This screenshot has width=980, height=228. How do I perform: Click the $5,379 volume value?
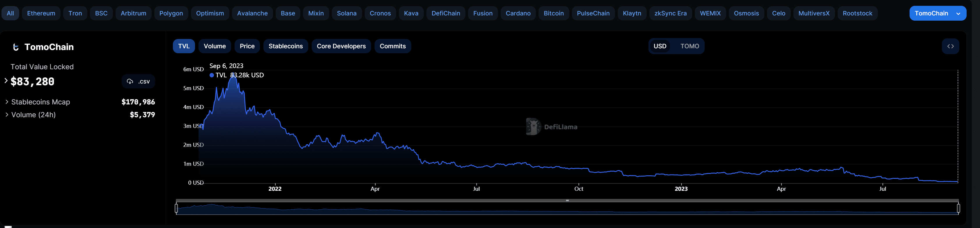142,114
